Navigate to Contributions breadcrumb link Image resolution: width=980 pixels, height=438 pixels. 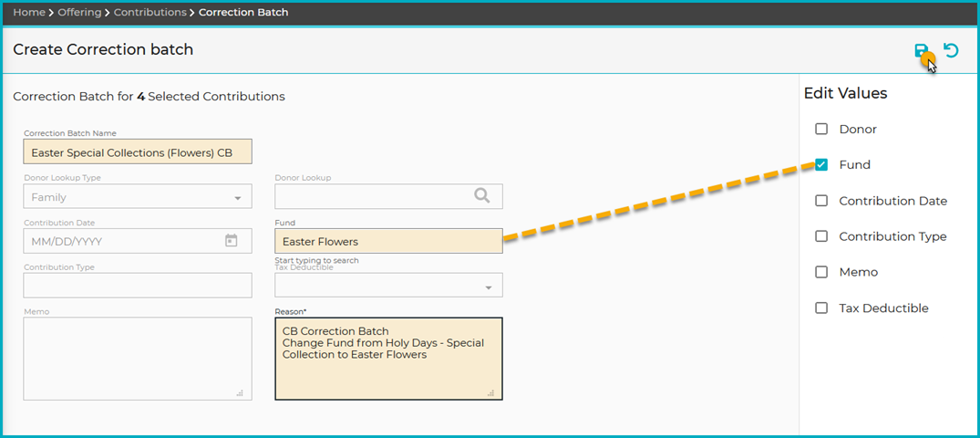pyautogui.click(x=150, y=13)
